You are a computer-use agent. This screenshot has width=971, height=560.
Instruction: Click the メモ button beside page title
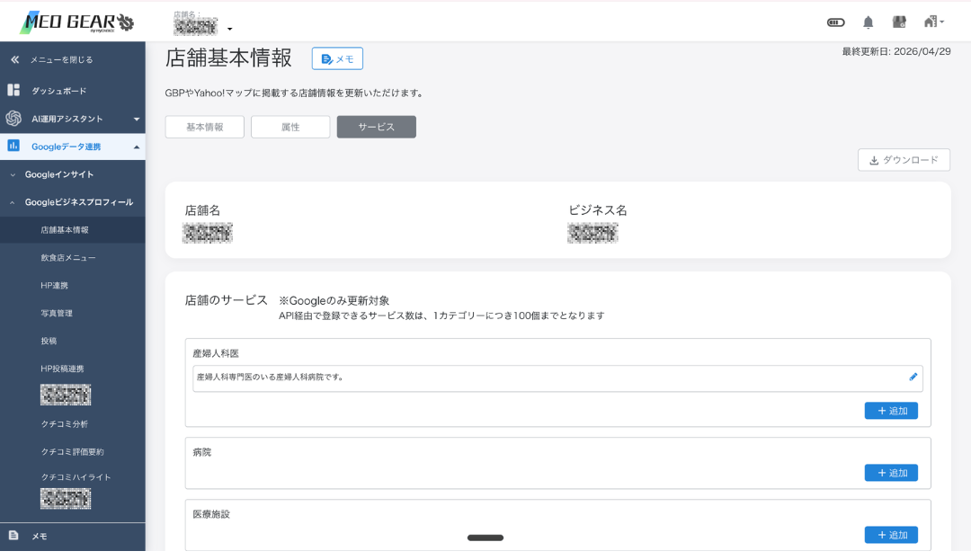[x=337, y=58]
